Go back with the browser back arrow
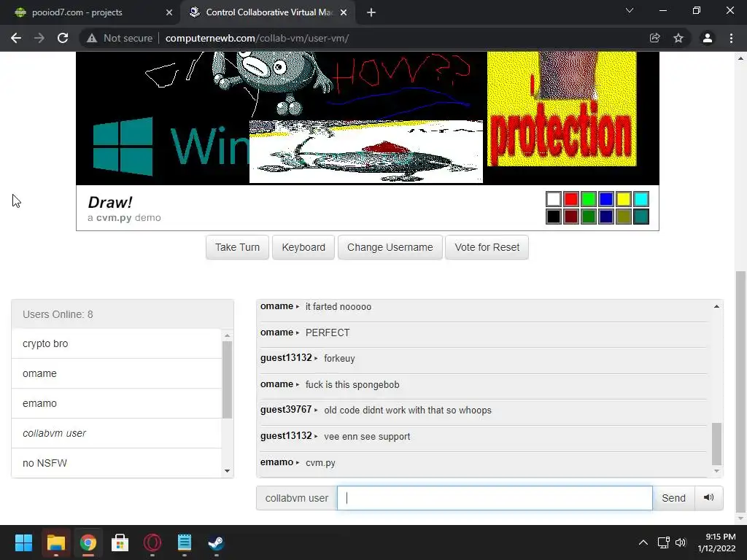Image resolution: width=747 pixels, height=560 pixels. pos(16,38)
